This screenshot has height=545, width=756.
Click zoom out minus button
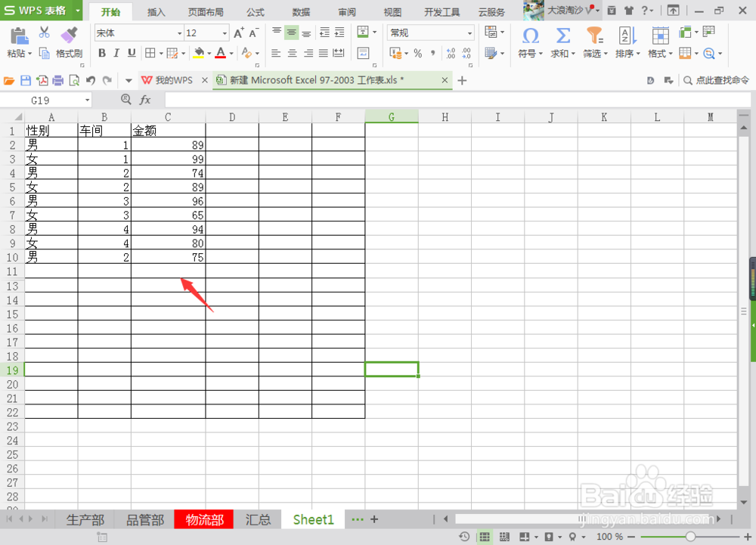coord(631,537)
